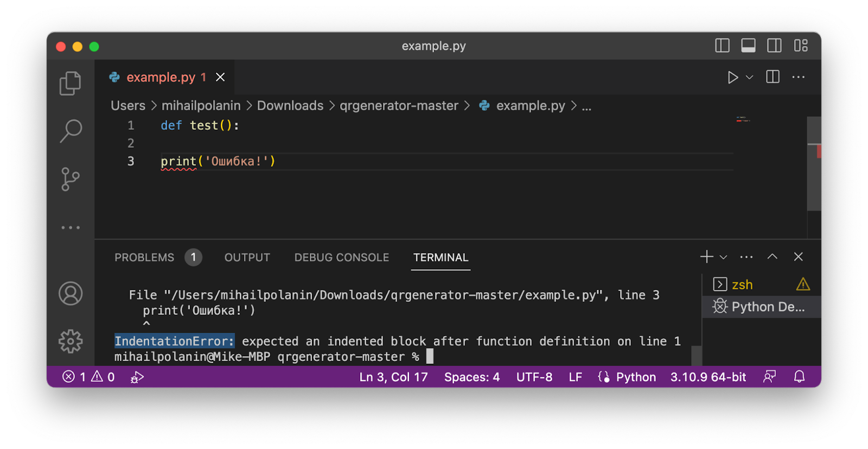Open the Source Control view
This screenshot has width=868, height=449.
(x=71, y=179)
